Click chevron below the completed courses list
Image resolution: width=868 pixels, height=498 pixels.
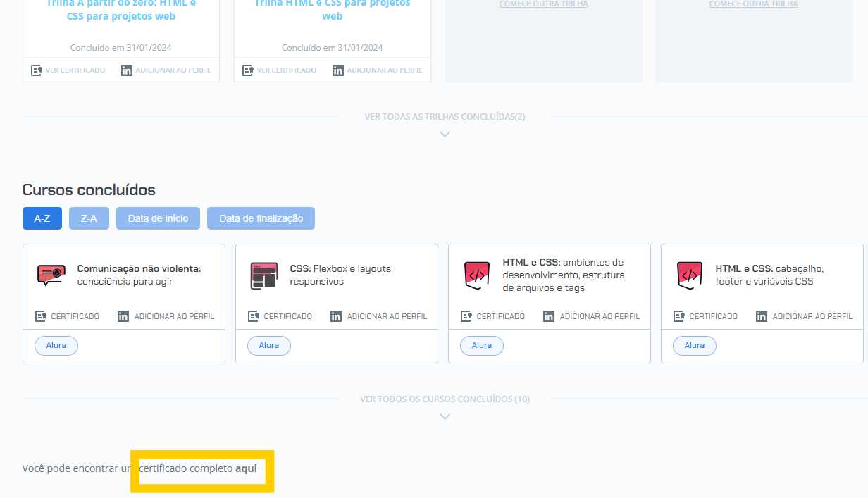445,416
